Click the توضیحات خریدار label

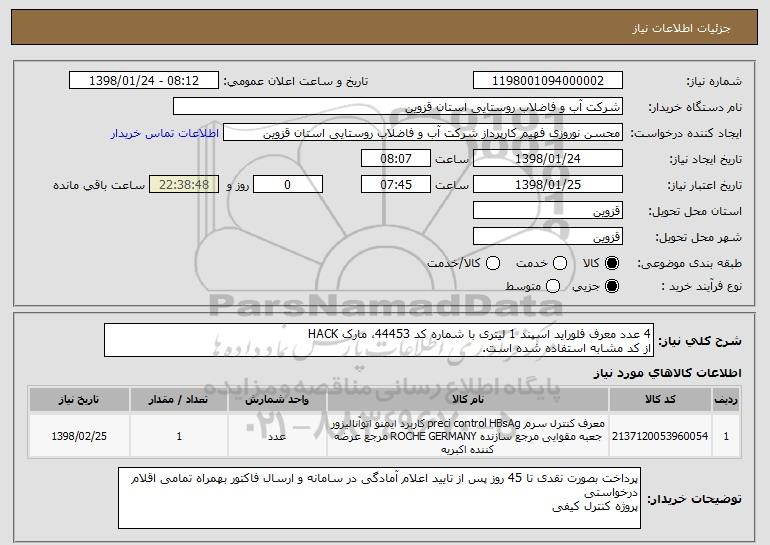pos(694,499)
